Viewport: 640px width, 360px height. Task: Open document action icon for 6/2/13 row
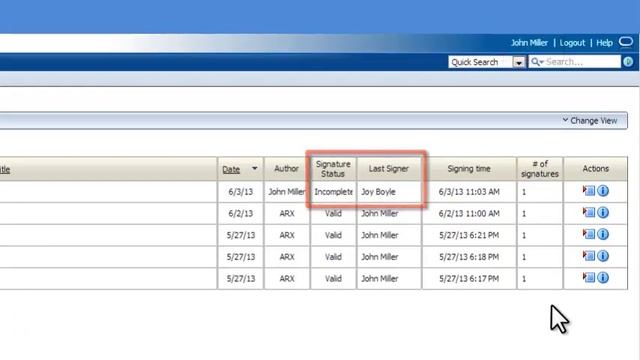[x=589, y=212]
